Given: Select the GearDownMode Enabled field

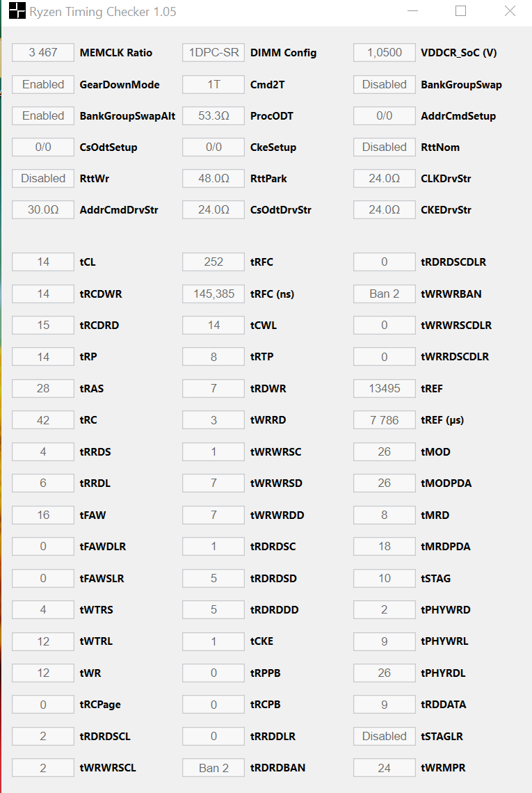Looking at the screenshot, I should 43,84.
